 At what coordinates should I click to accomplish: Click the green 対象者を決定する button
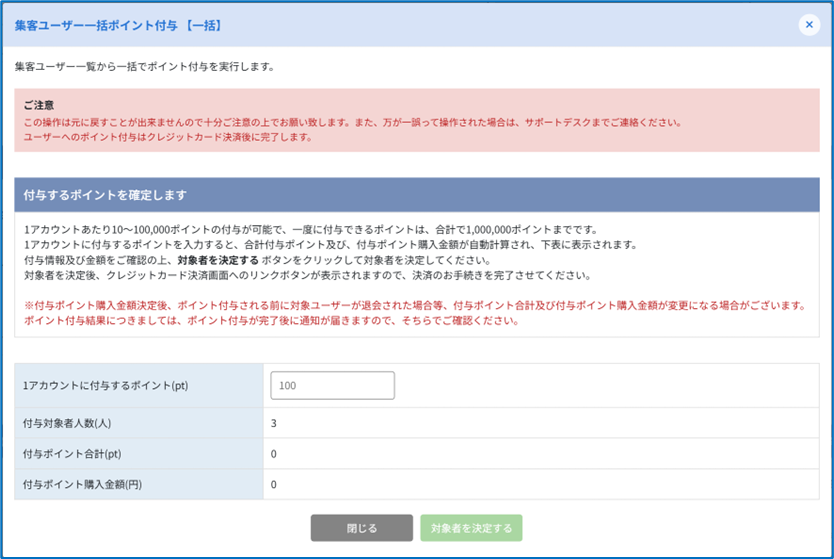coord(471,528)
